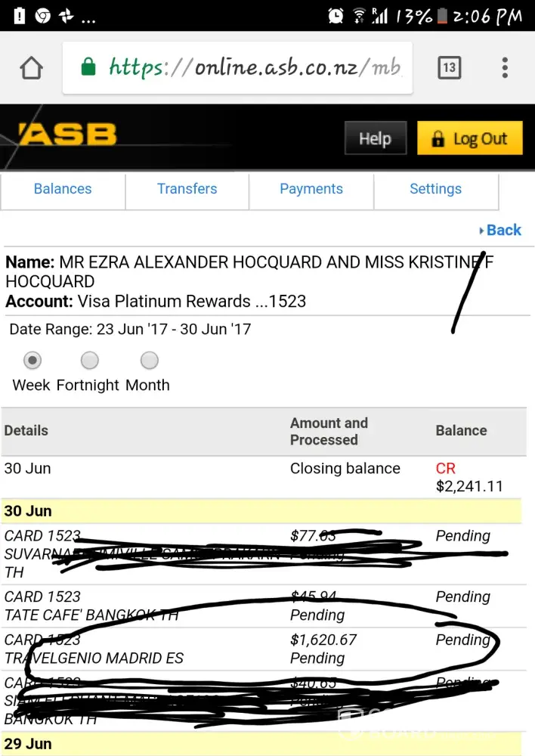535x756 pixels.
Task: Follow the Back link
Action: 500,230
